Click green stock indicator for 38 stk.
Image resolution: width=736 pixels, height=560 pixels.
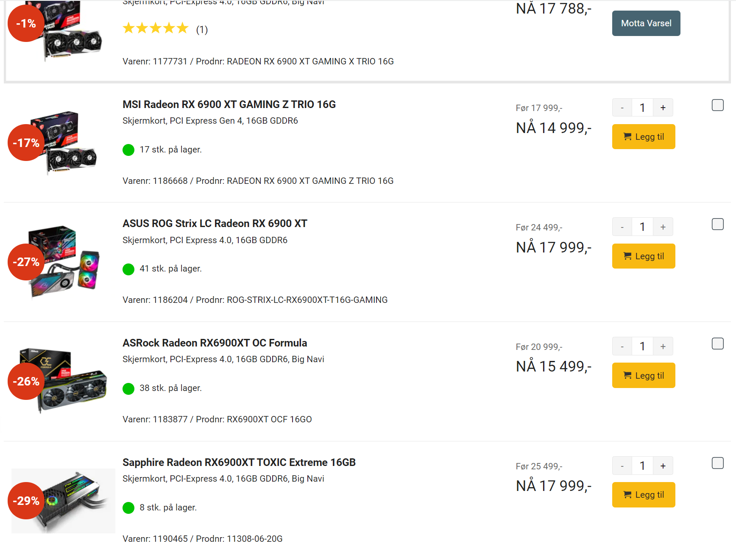[128, 388]
